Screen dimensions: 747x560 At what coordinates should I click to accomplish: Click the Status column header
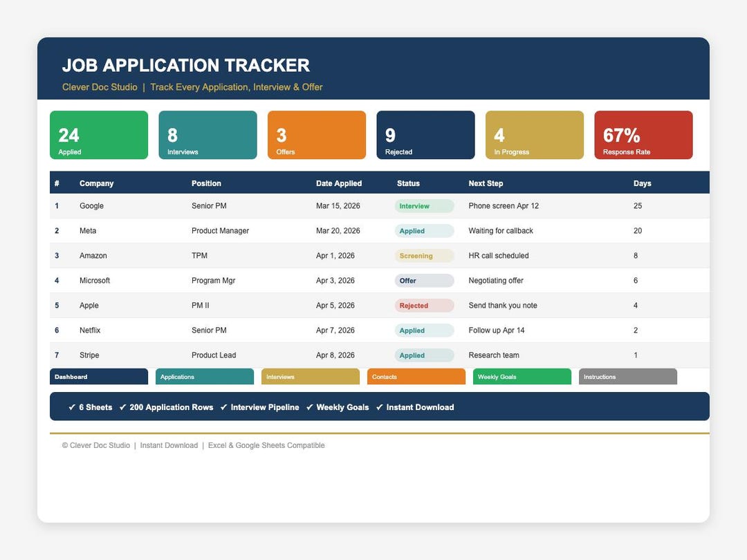[408, 183]
